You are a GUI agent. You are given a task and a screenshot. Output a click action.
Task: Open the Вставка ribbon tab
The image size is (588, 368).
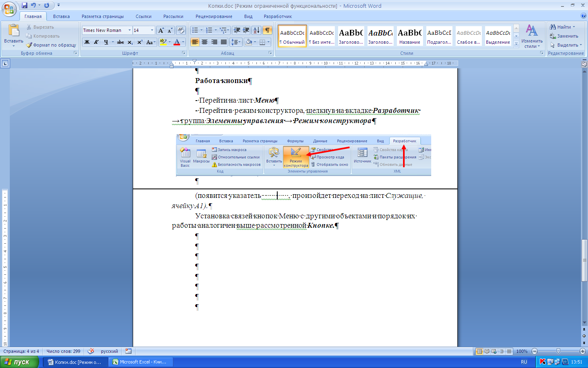tap(61, 16)
